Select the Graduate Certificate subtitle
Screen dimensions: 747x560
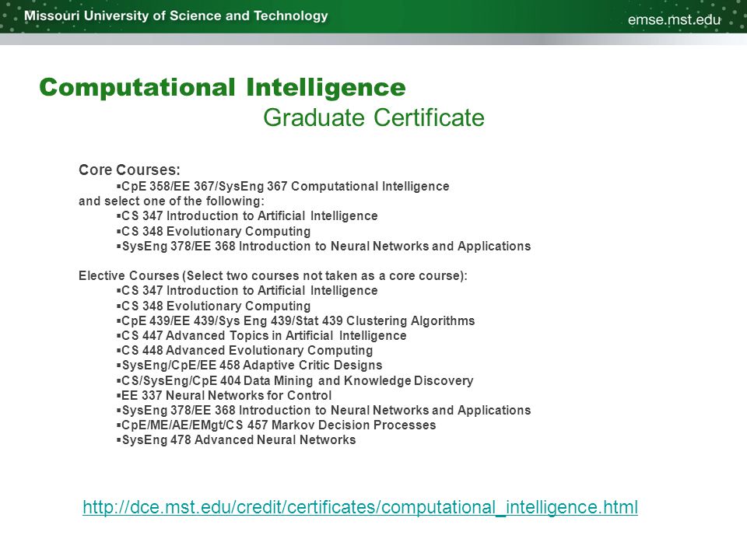[373, 117]
